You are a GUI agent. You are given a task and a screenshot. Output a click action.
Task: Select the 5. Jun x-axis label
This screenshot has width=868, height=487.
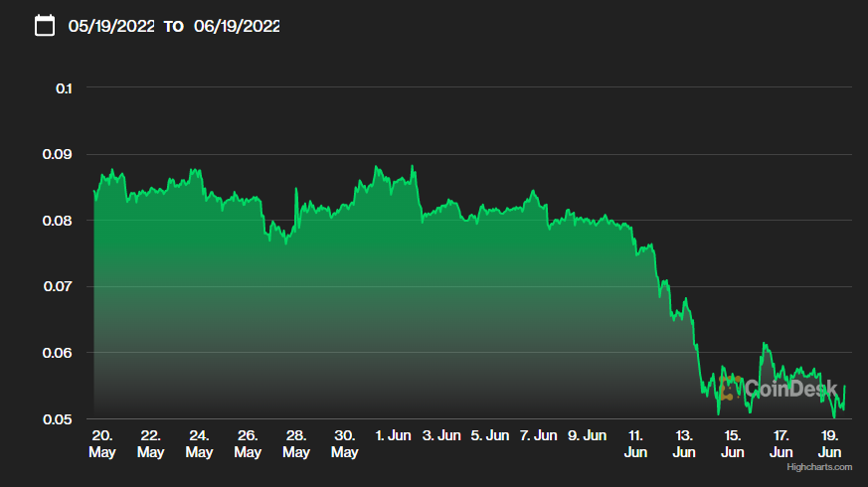(490, 435)
